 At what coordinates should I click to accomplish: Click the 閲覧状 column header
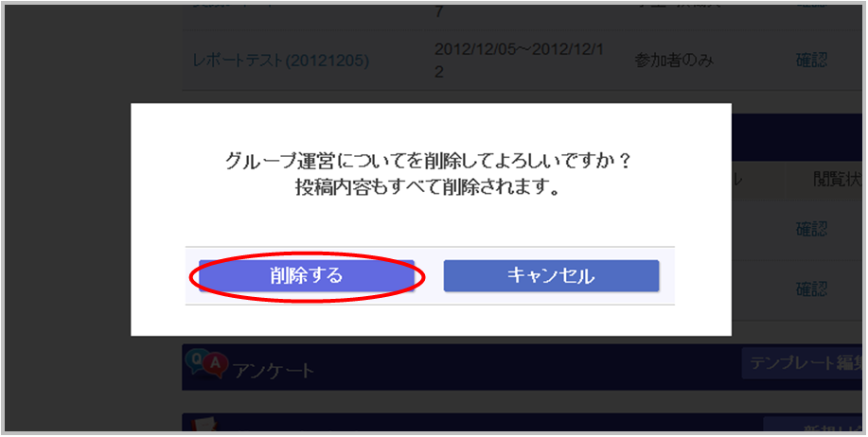pos(837,179)
